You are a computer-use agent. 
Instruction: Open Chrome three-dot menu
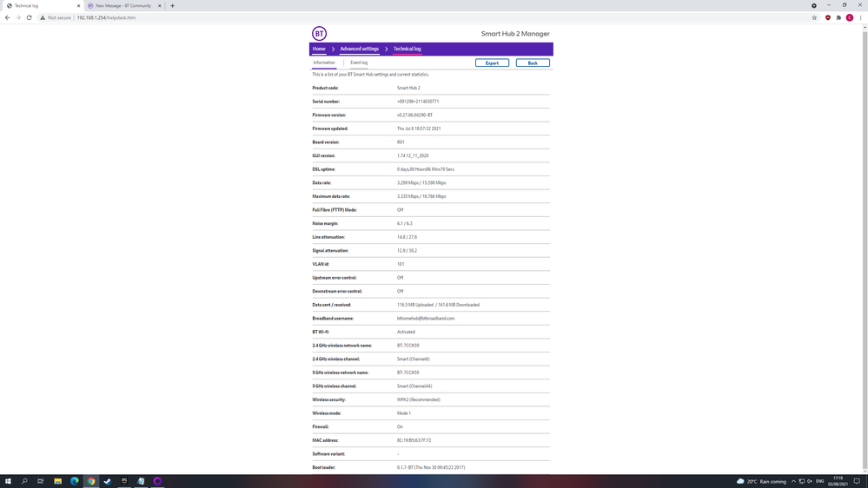[x=861, y=17]
